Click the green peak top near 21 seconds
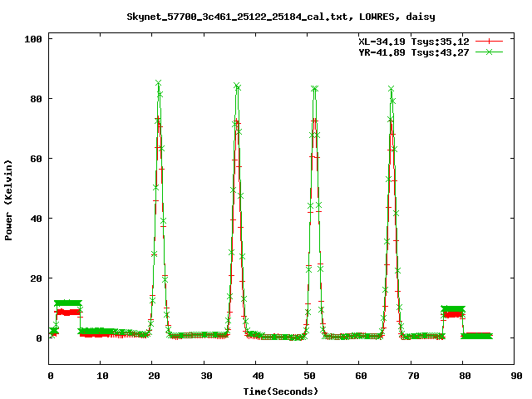Viewport: 532px width, 399px height. [159, 83]
